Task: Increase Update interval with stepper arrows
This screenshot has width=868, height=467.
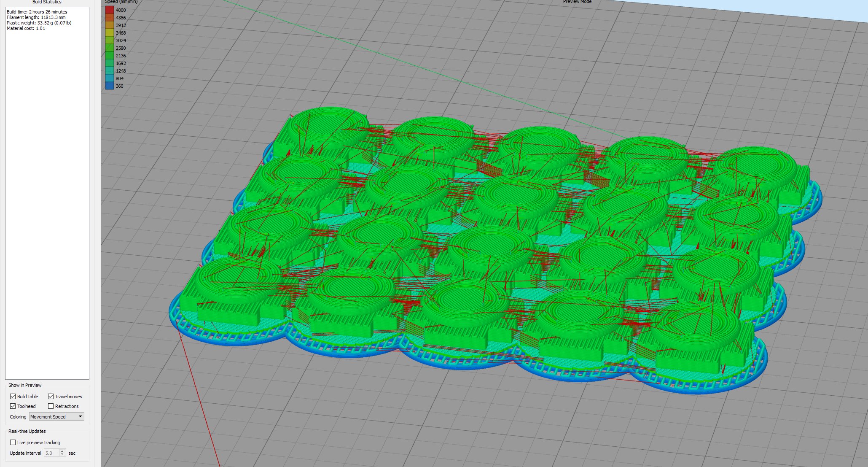Action: pyautogui.click(x=62, y=451)
